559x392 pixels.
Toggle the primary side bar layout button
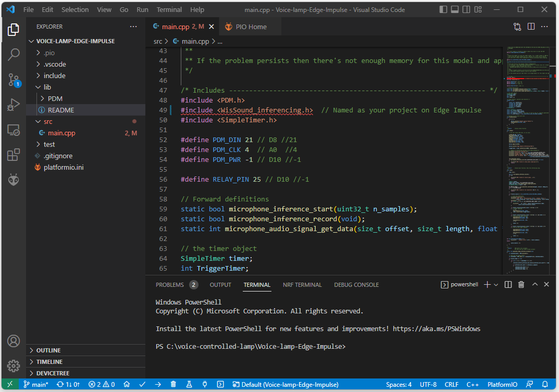pos(443,10)
